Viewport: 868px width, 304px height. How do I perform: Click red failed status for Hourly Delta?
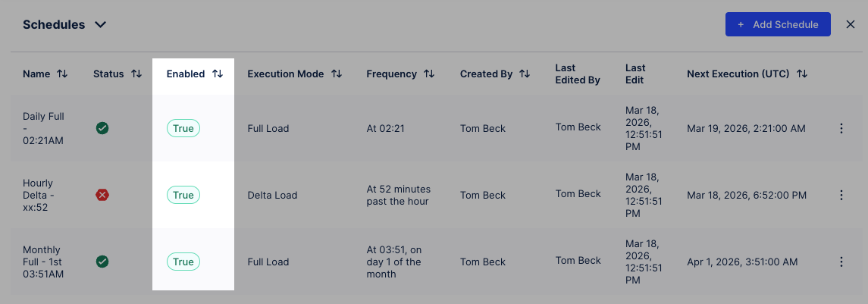[102, 195]
